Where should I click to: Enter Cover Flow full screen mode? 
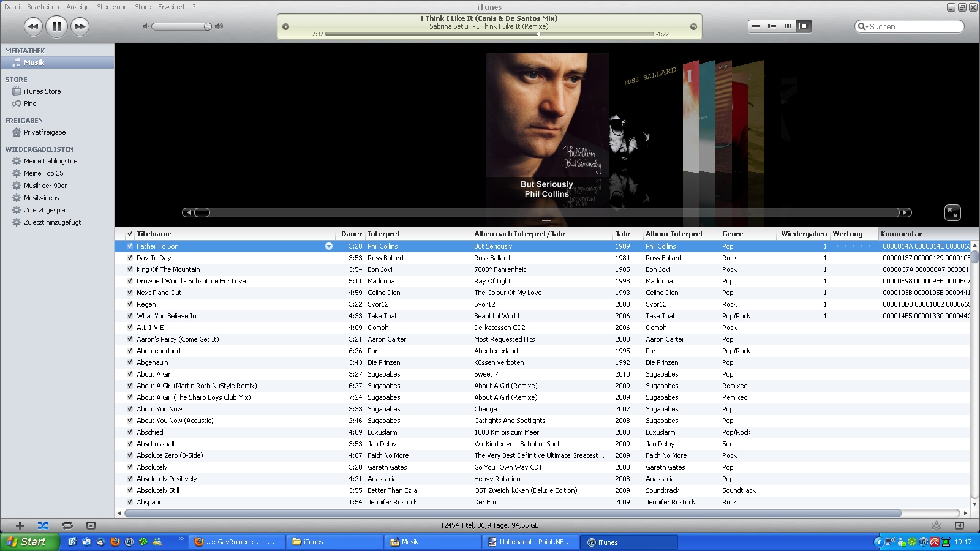tap(952, 212)
